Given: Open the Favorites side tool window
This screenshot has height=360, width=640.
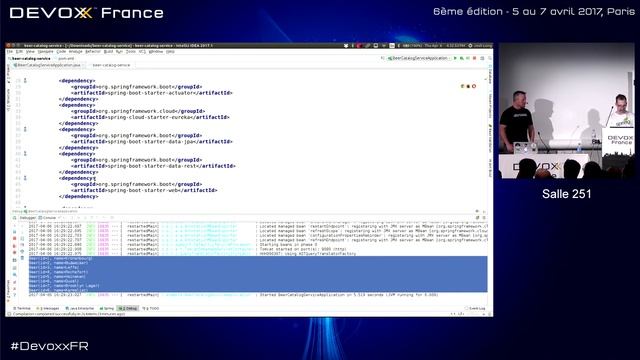Looking at the screenshot, I should click(8, 290).
